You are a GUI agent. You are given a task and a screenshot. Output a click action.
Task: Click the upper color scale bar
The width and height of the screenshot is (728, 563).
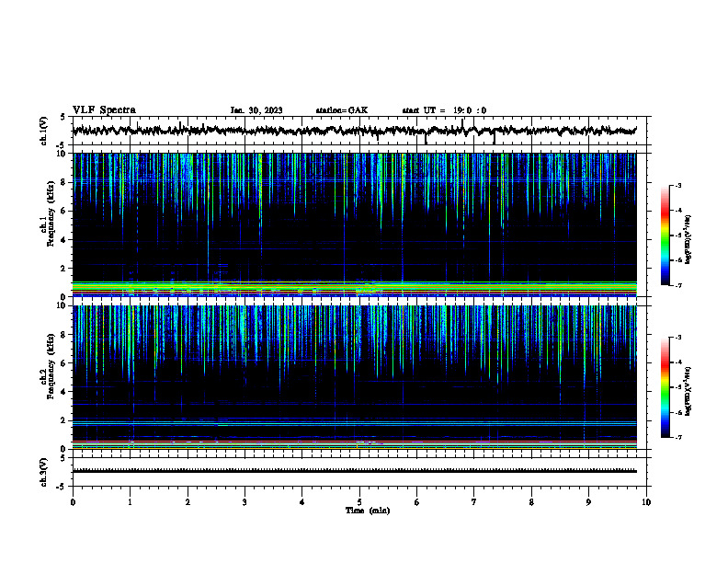coord(665,236)
